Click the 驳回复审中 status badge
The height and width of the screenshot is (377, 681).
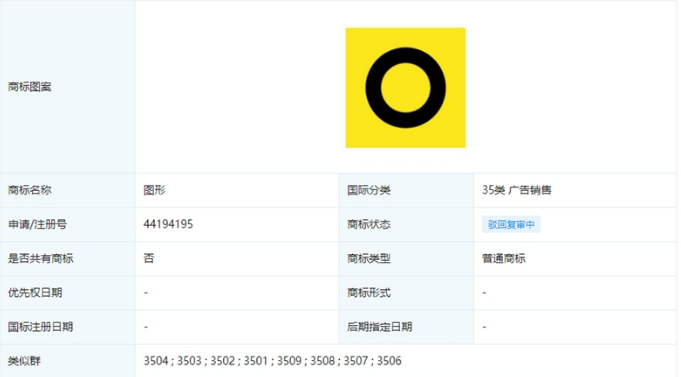tap(511, 225)
